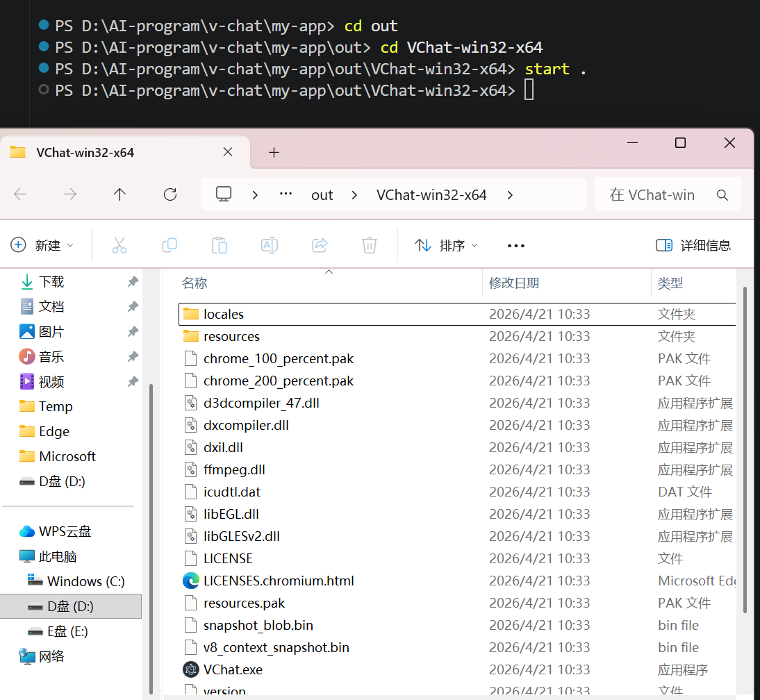This screenshot has width=760, height=700.
Task: Open the 新建 dropdown menu
Action: point(42,245)
